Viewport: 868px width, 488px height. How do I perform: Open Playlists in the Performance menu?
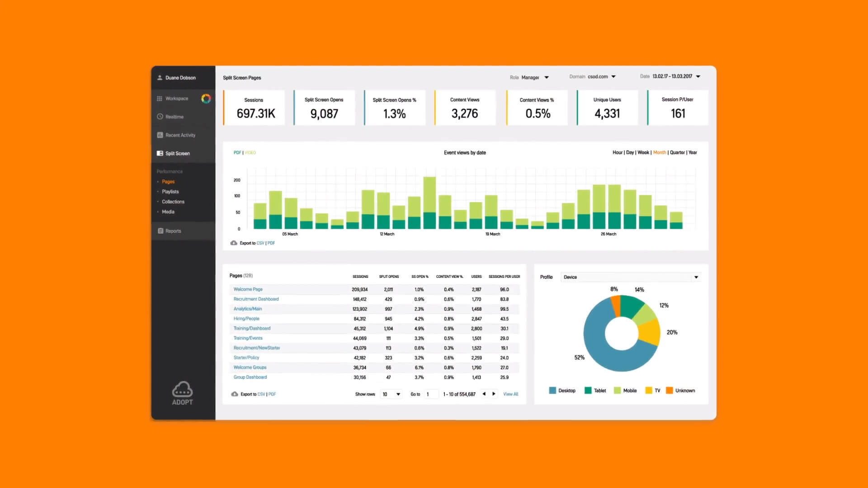pyautogui.click(x=170, y=192)
